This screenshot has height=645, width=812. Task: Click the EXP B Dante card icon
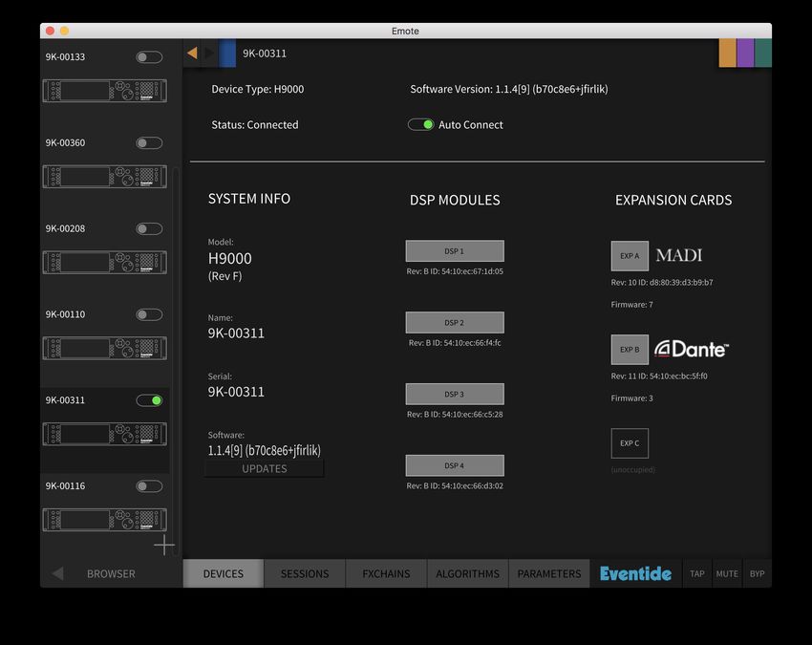click(x=630, y=350)
